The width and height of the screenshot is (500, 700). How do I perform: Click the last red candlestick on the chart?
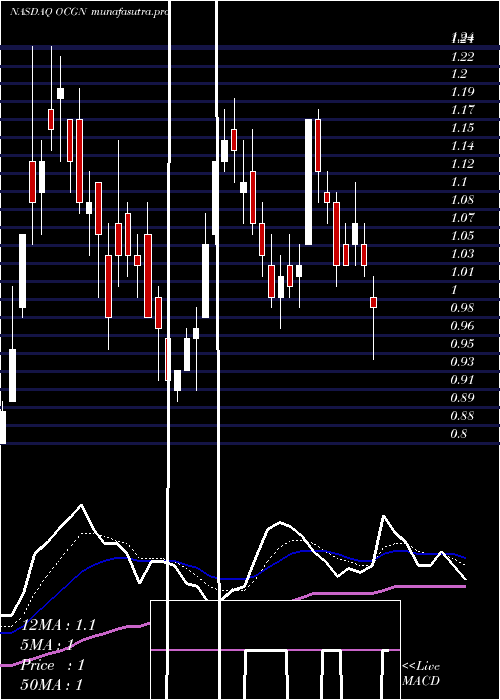point(373,302)
